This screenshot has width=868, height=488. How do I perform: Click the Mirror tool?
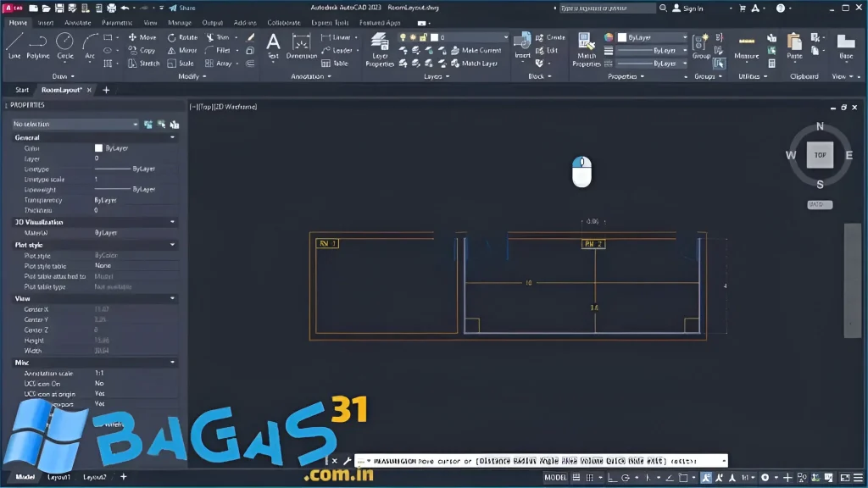tap(182, 50)
